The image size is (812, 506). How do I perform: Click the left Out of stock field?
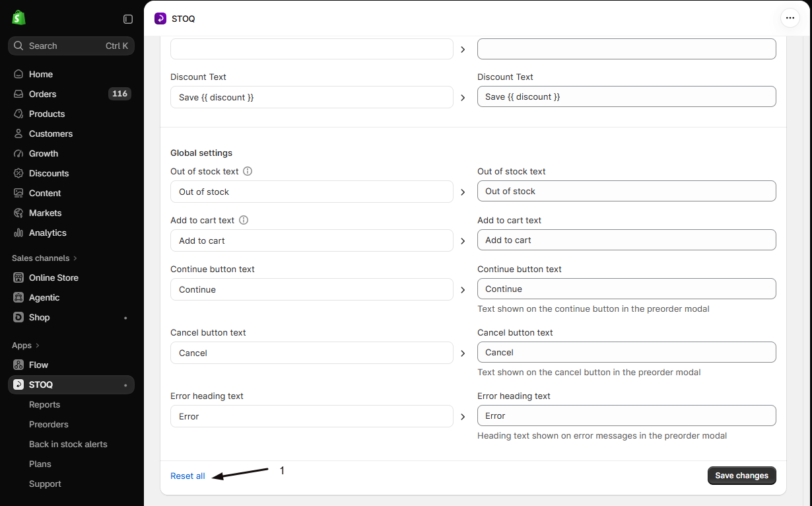tap(312, 192)
